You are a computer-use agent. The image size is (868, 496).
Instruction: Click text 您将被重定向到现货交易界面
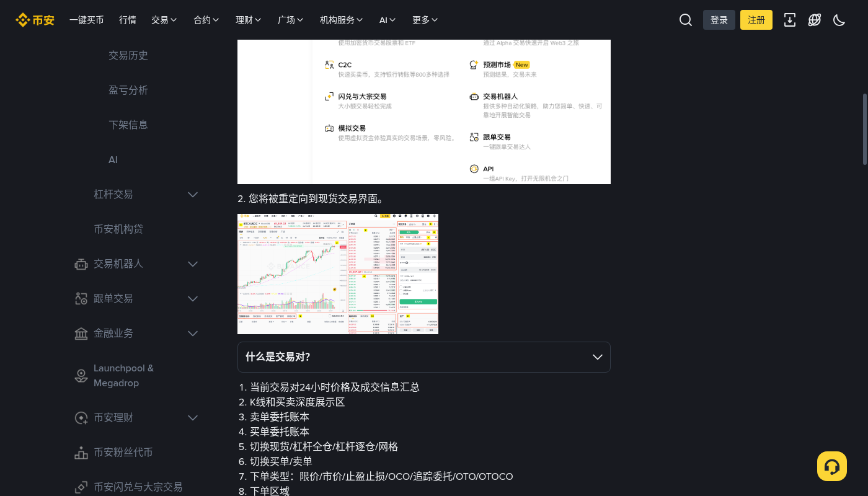(x=316, y=199)
